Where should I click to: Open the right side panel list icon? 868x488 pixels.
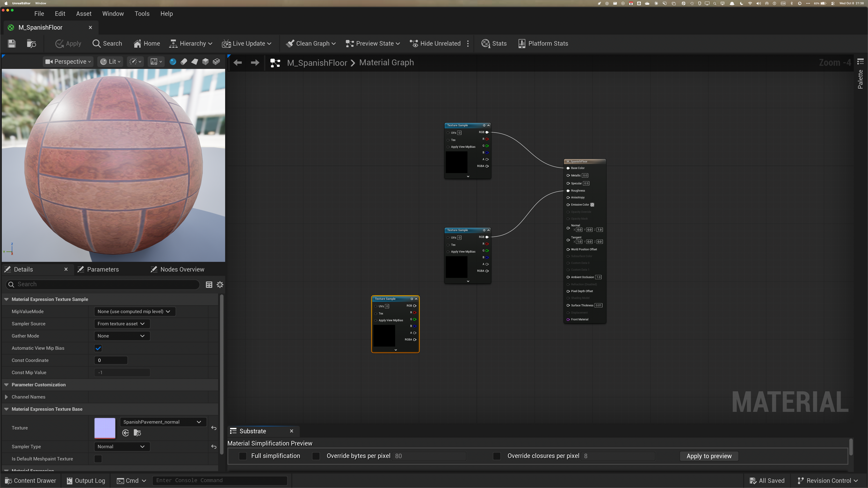tap(860, 61)
